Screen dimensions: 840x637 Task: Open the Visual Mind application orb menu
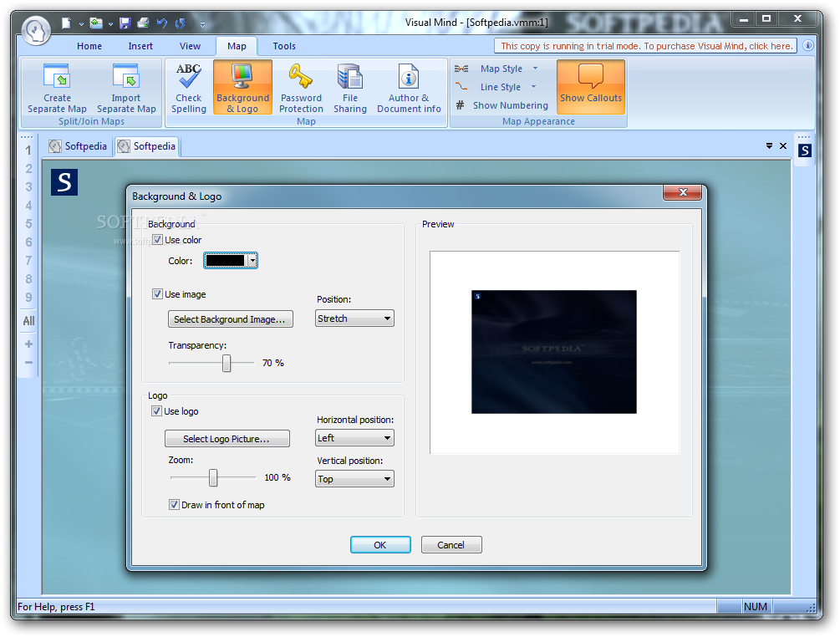click(37, 29)
